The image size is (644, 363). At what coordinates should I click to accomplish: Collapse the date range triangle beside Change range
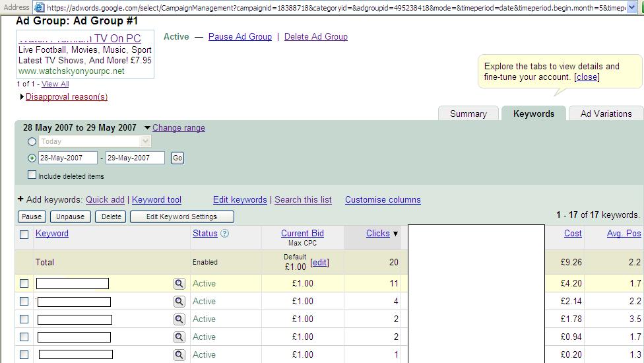[147, 128]
